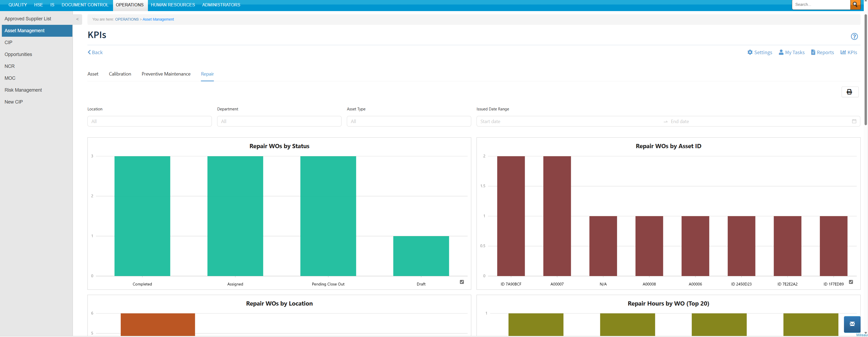The width and height of the screenshot is (868, 337).
Task: Open the Location filter dropdown
Action: point(150,121)
